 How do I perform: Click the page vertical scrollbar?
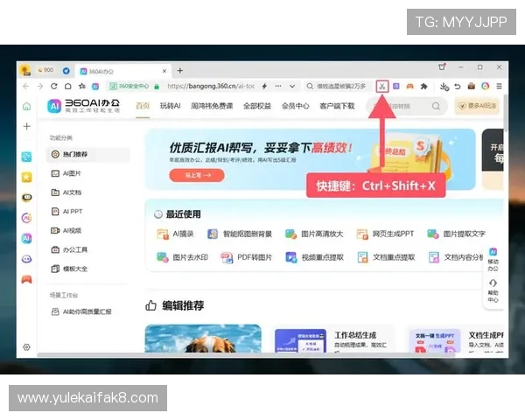[x=506, y=114]
